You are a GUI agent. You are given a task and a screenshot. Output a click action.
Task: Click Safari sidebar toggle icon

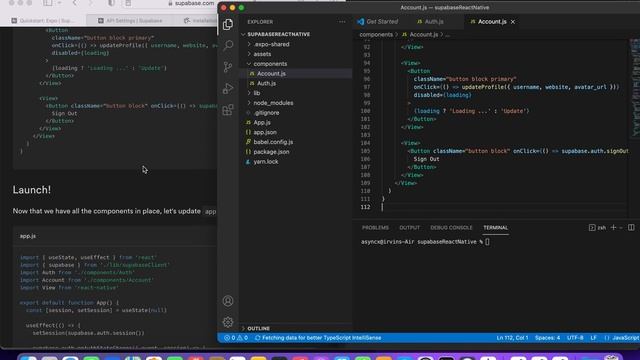48,3
